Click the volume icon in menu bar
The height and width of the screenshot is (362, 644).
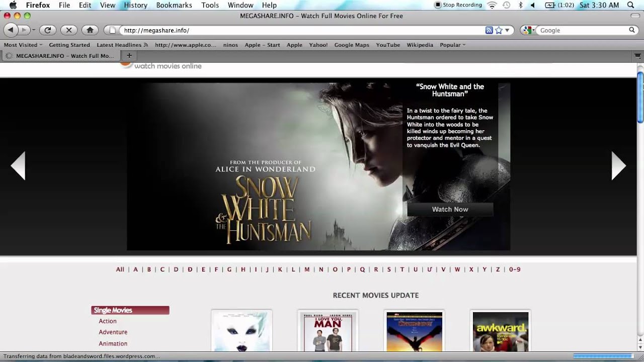click(x=533, y=5)
